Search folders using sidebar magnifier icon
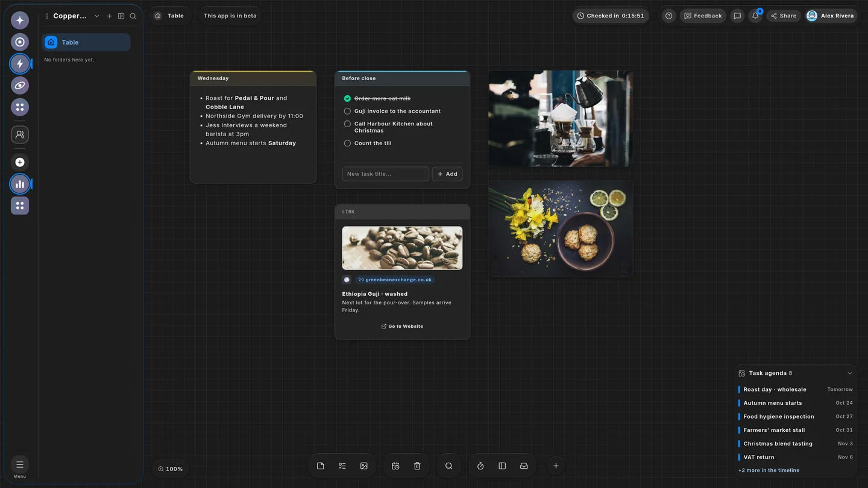This screenshot has height=488, width=868. tap(133, 16)
